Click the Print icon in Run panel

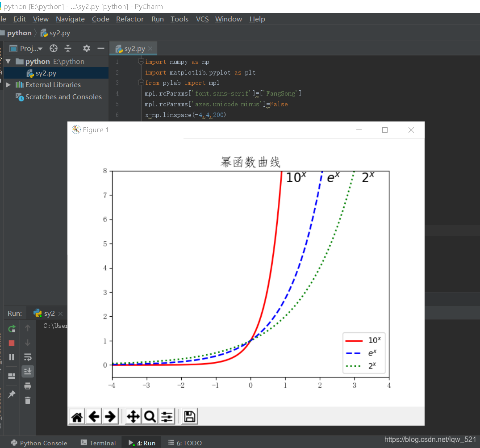coord(28,386)
